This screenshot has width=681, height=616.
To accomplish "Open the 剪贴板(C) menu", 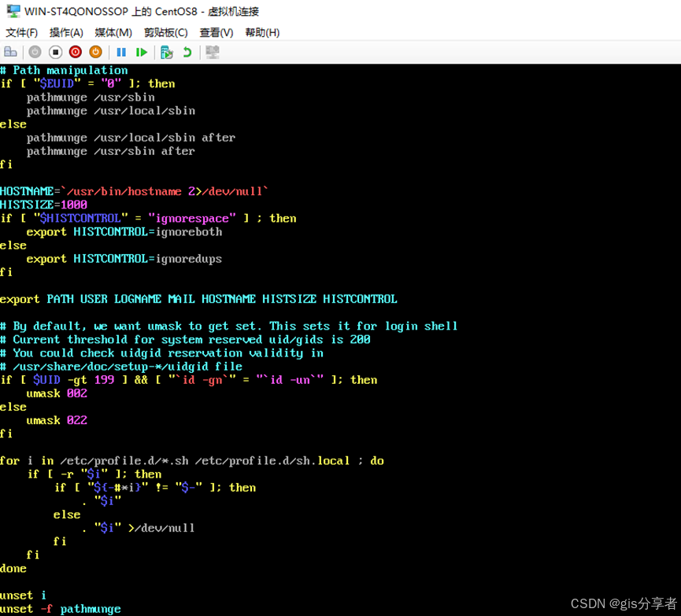I will pyautogui.click(x=166, y=32).
